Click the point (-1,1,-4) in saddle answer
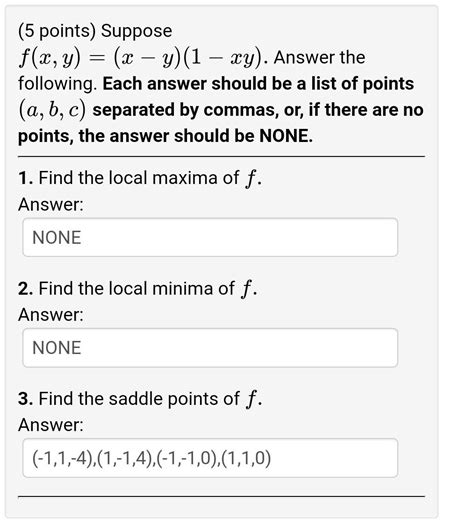The height and width of the screenshot is (524, 474). (63, 458)
